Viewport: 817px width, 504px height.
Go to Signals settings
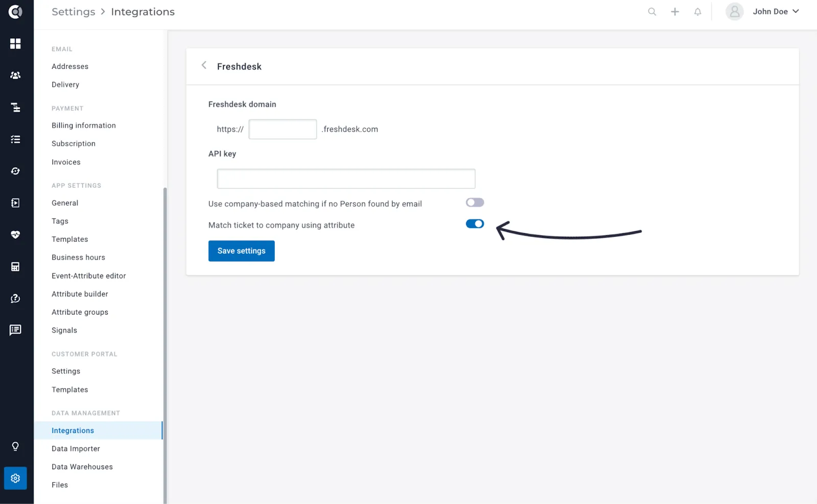(x=64, y=331)
